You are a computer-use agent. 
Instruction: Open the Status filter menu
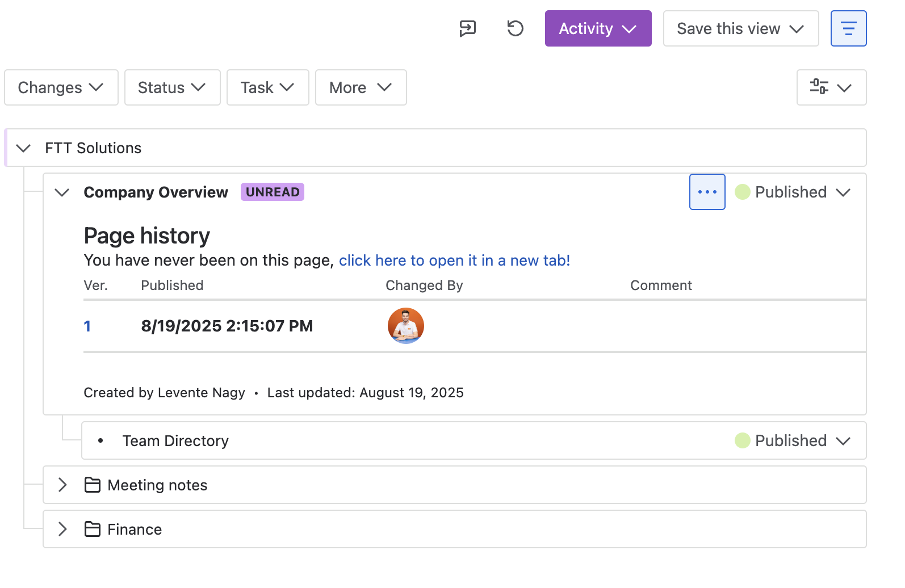(172, 87)
